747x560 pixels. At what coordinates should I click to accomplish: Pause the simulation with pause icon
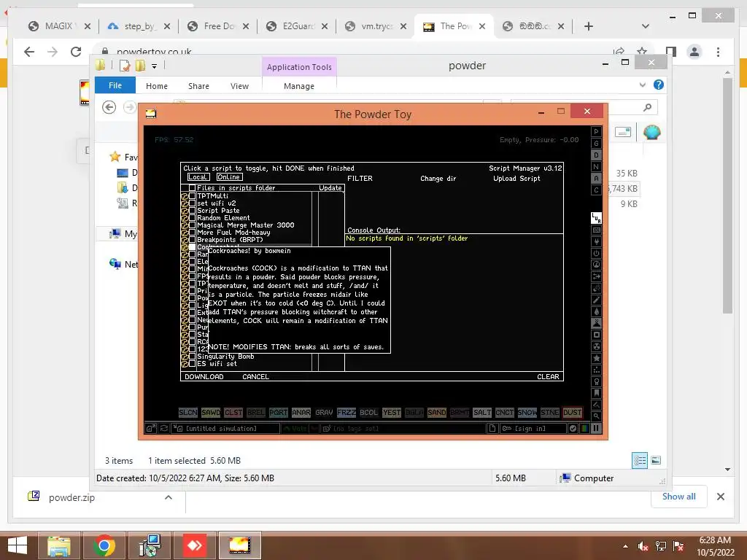click(596, 428)
